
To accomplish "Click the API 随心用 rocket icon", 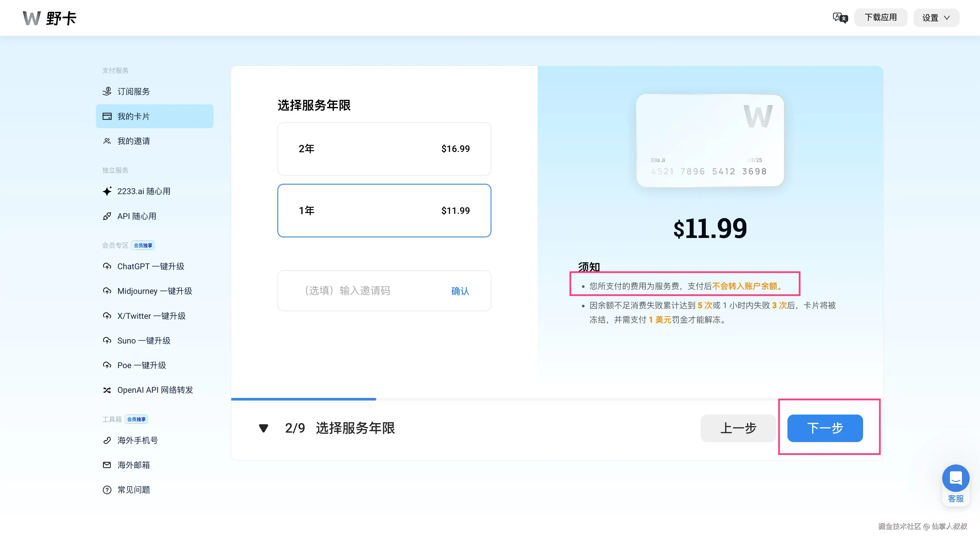I will [x=107, y=216].
